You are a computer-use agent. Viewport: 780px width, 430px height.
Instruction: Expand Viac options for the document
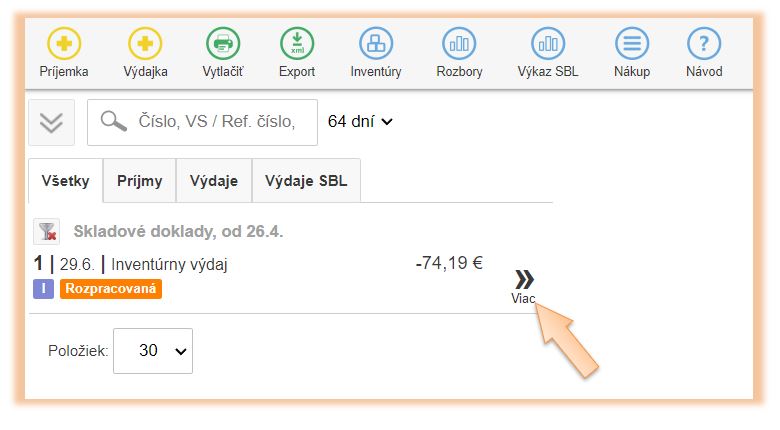pos(523,284)
